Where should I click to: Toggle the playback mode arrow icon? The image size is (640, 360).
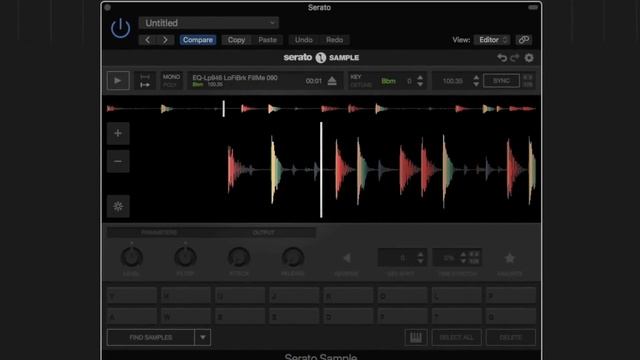click(145, 84)
